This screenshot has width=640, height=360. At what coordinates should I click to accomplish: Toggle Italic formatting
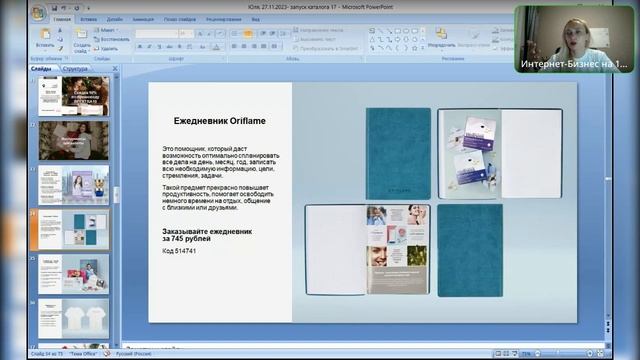pos(149,47)
